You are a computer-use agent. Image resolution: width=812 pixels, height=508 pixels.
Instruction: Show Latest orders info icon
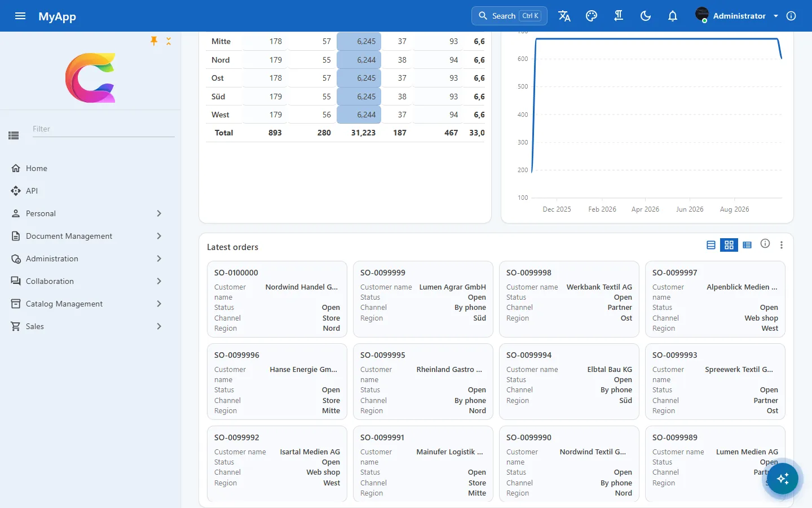765,243
